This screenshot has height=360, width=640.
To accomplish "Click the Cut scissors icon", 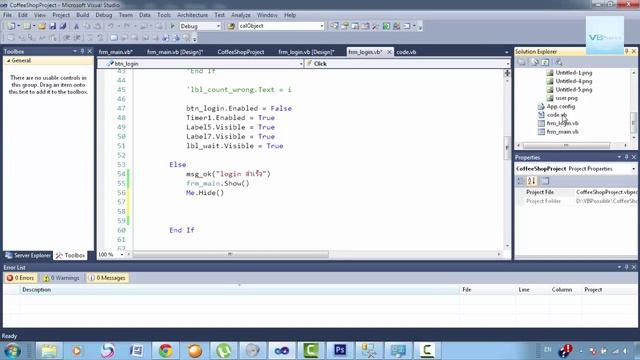I will click(x=76, y=26).
